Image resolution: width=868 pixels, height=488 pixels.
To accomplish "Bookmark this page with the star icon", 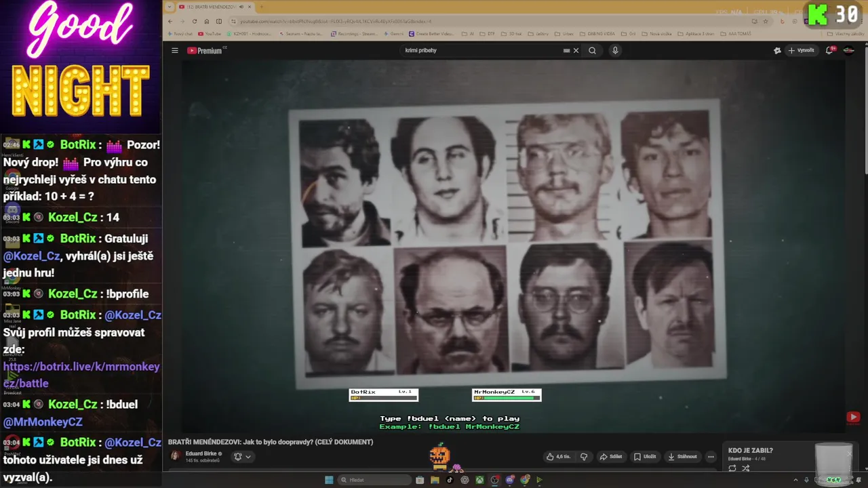I will (765, 21).
